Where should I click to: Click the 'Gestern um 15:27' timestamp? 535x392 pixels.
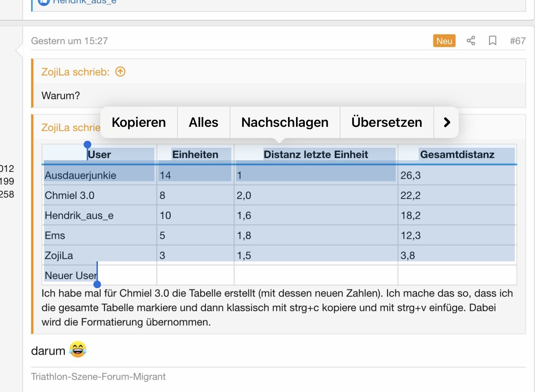click(69, 41)
